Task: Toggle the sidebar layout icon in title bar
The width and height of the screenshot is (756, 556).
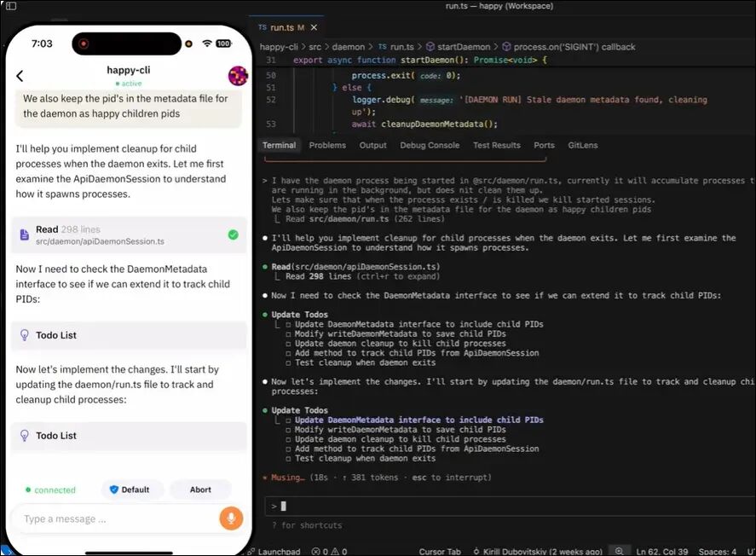Action: [11, 6]
